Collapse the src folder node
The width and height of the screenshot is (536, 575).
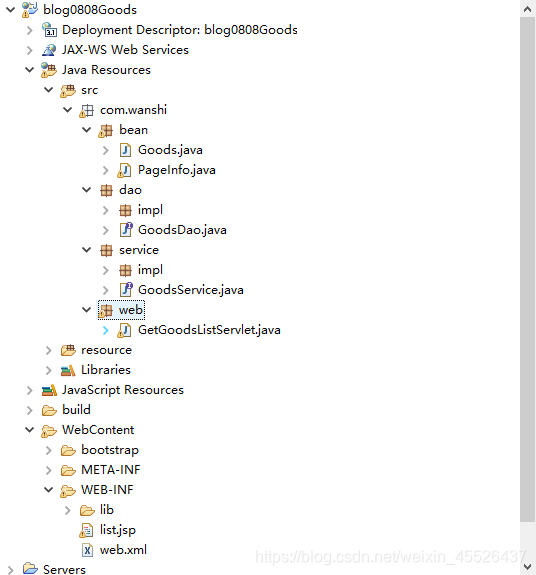[x=48, y=90]
